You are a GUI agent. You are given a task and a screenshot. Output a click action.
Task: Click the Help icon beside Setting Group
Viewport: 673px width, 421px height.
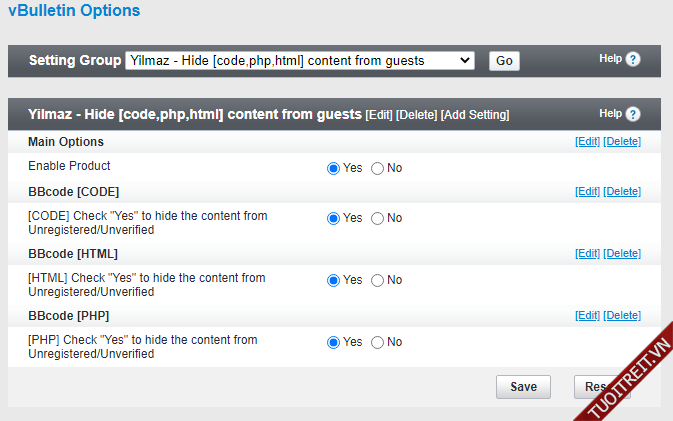[x=633, y=60]
